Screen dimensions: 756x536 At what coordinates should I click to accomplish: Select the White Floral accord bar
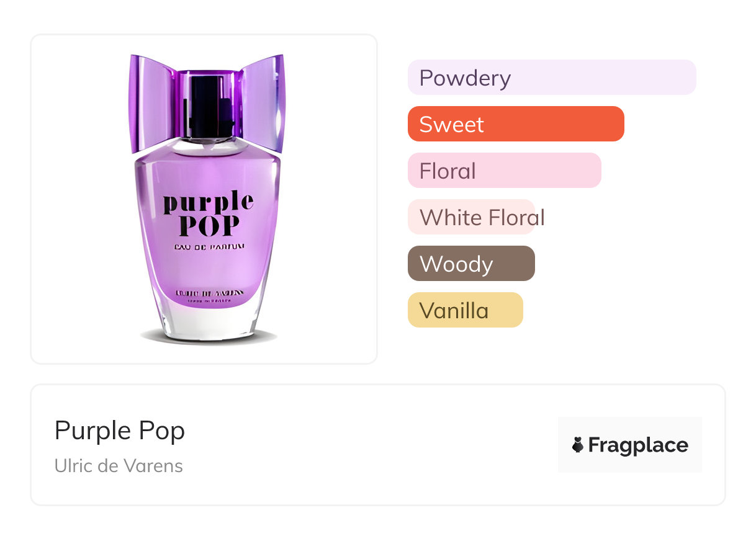[x=471, y=217]
